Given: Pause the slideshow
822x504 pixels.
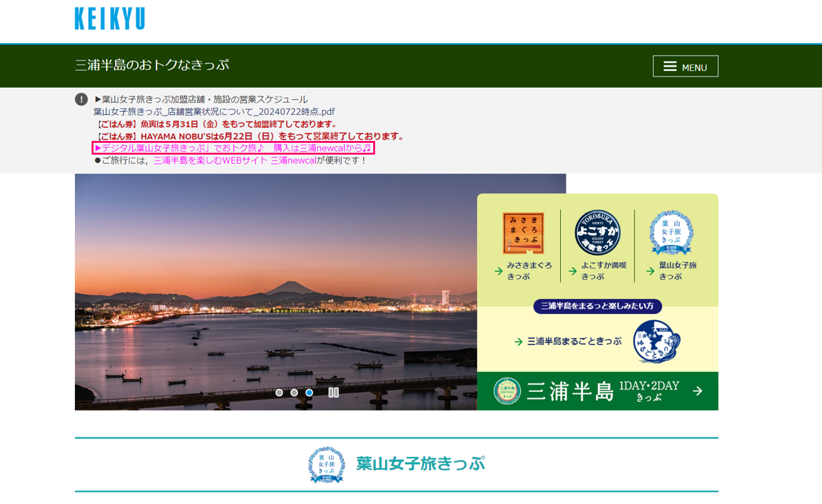Looking at the screenshot, I should click(334, 393).
